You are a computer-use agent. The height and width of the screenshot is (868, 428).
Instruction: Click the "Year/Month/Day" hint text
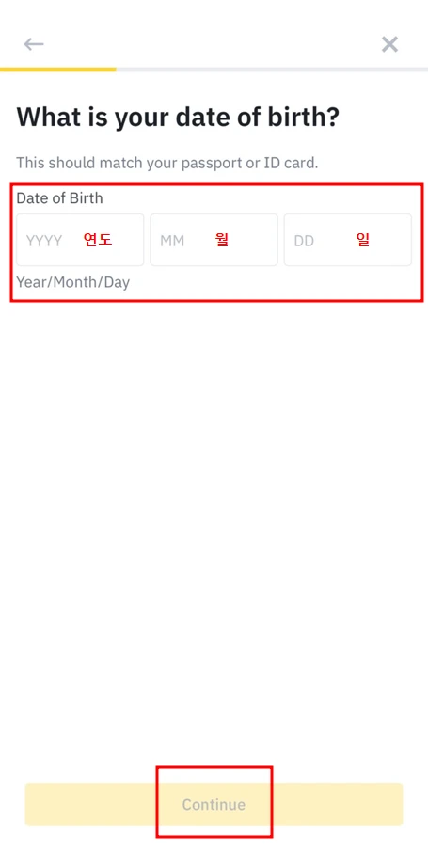(x=72, y=282)
